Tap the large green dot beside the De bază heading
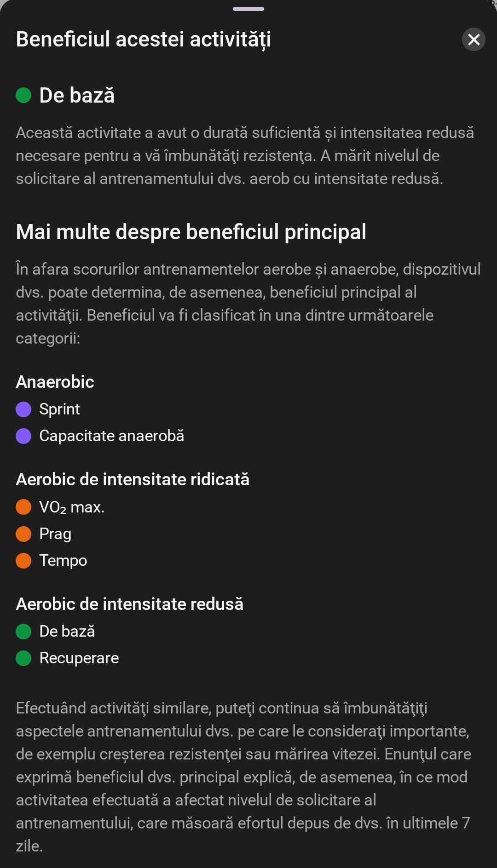The image size is (497, 868). point(23,96)
